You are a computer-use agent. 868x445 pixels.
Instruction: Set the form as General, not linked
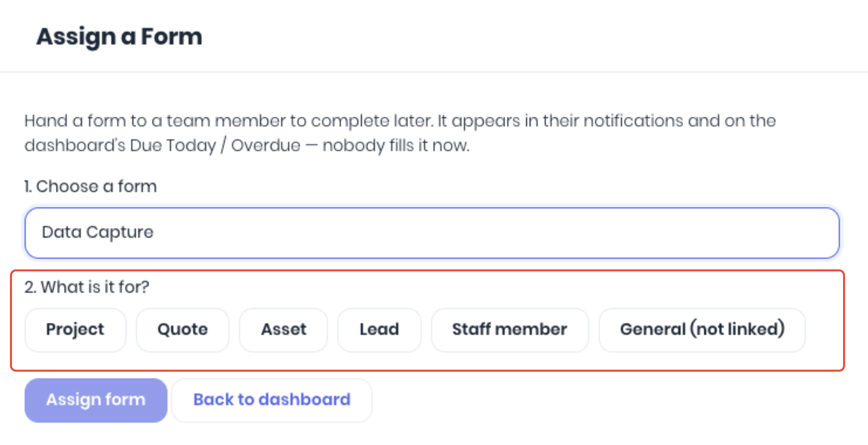(x=702, y=330)
